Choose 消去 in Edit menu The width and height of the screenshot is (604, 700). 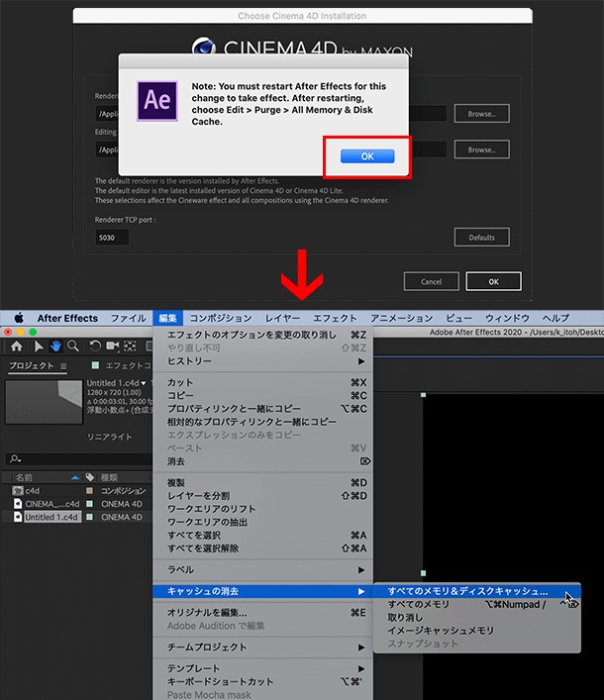pyautogui.click(x=263, y=461)
